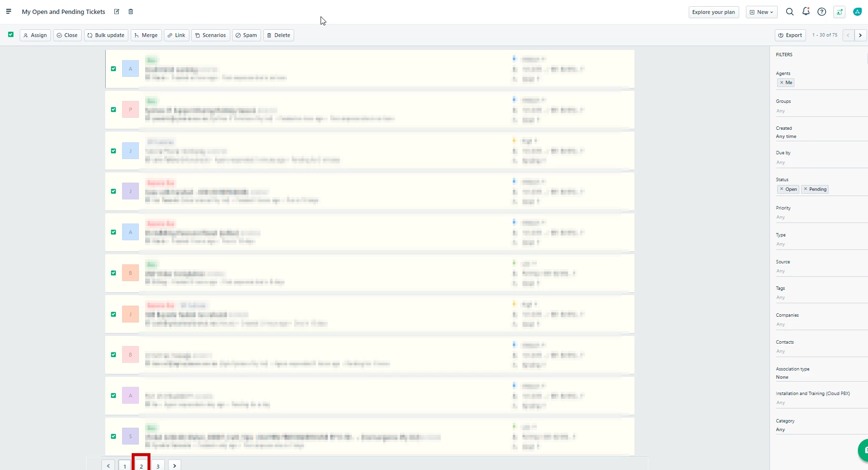Remove the Pending status filter chip
868x470 pixels.
(x=806, y=189)
